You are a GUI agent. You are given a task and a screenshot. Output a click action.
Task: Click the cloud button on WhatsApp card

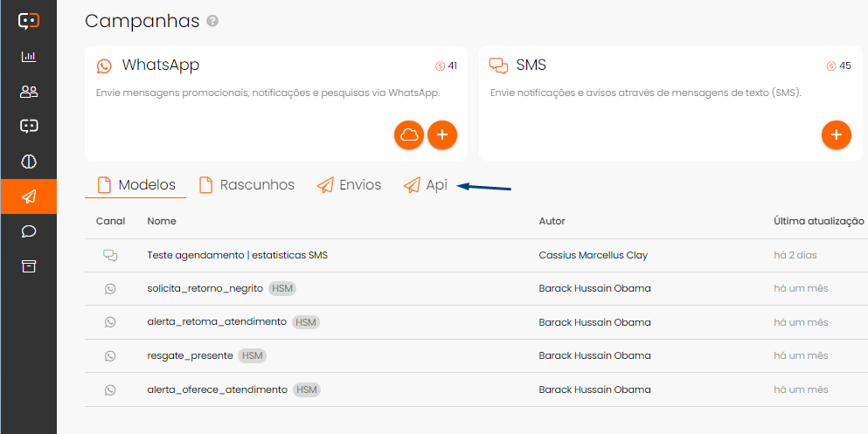coord(409,134)
